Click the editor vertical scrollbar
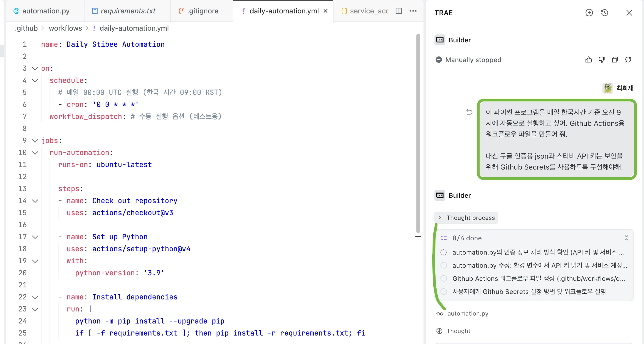 418,134
